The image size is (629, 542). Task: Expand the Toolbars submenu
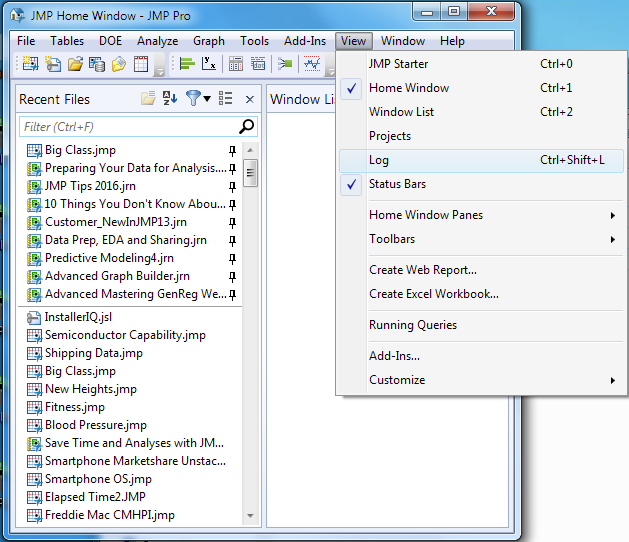(x=481, y=239)
